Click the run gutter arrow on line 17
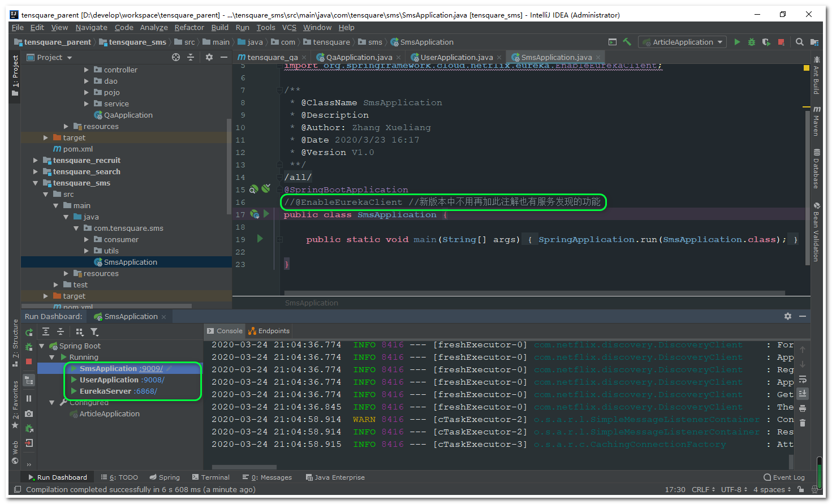832x504 pixels. [266, 214]
